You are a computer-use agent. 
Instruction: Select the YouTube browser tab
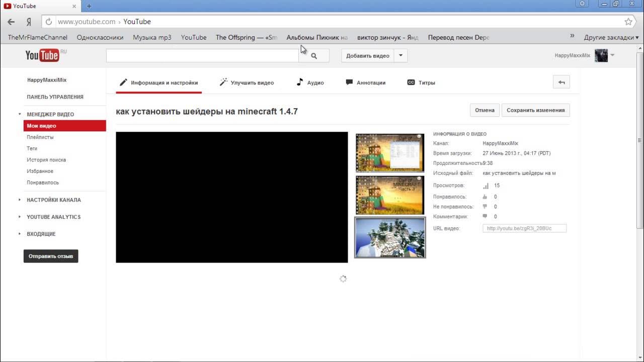click(x=40, y=6)
